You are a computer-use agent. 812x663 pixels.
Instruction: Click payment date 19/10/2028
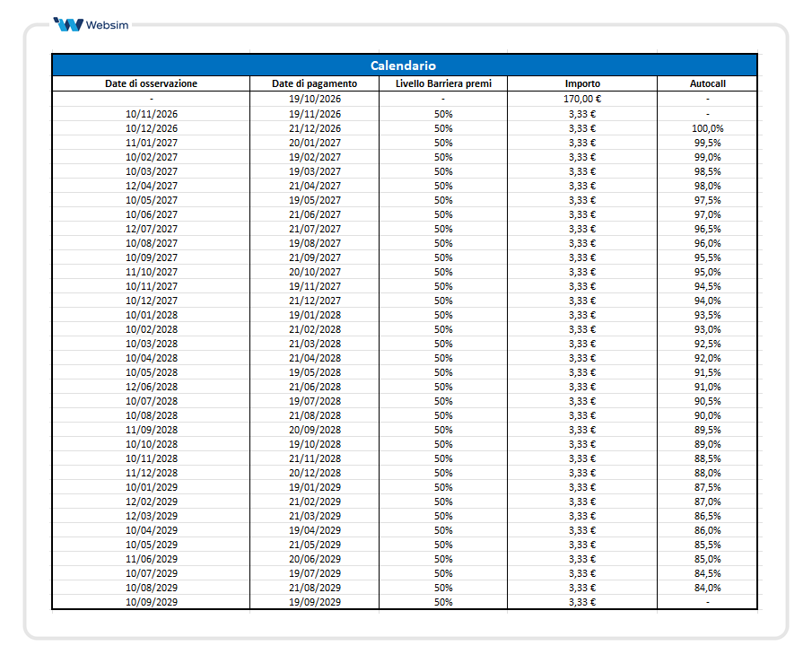[x=315, y=444]
